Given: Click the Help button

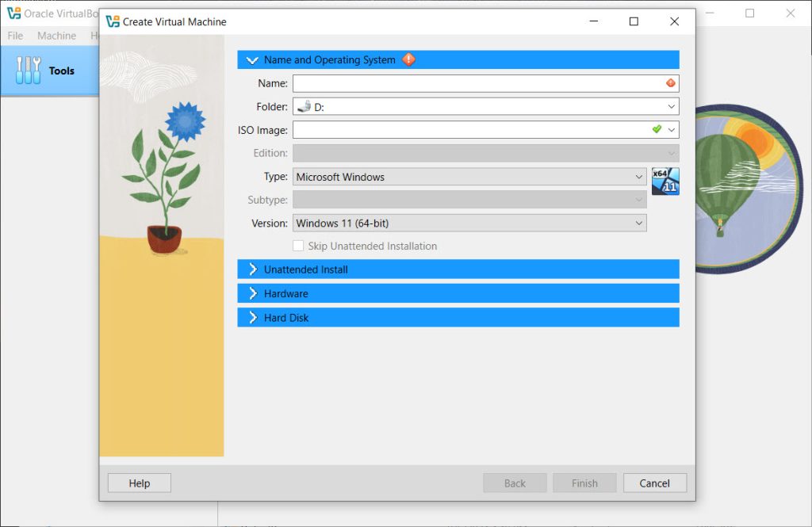Looking at the screenshot, I should (x=140, y=483).
